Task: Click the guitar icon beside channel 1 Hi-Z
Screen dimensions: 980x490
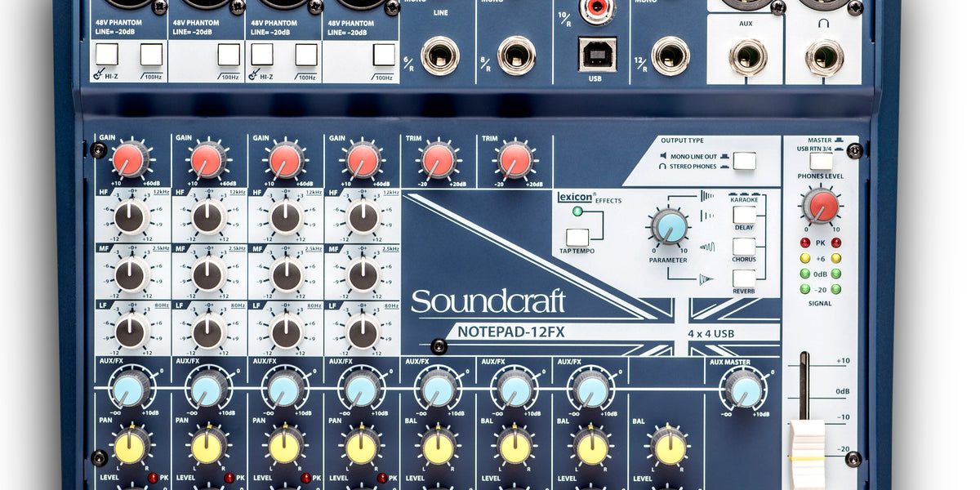Action: 97,74
